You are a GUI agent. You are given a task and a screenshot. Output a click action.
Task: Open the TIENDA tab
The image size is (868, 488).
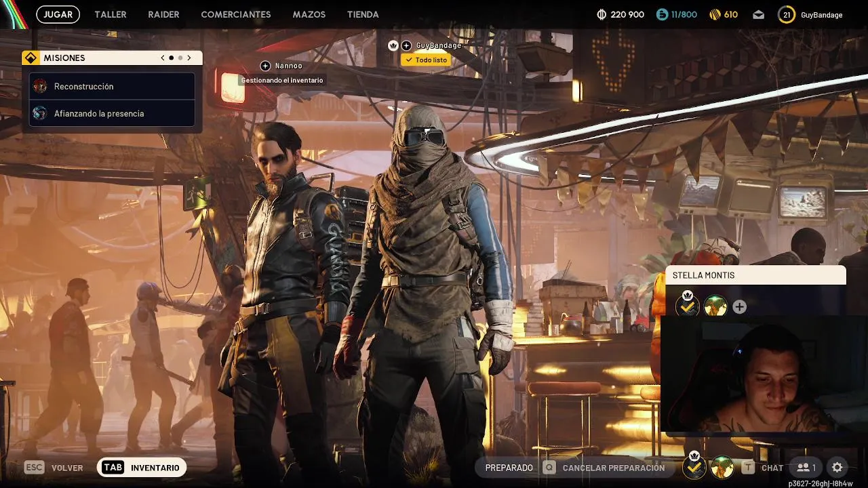coord(363,14)
